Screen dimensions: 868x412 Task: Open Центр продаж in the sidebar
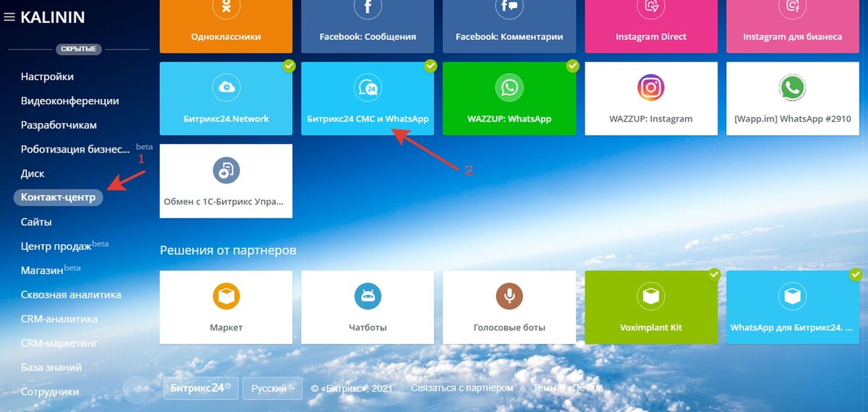(x=56, y=246)
